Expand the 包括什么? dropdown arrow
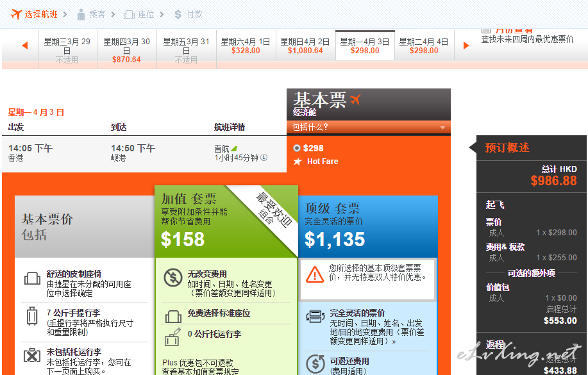The width and height of the screenshot is (588, 375). tap(442, 128)
